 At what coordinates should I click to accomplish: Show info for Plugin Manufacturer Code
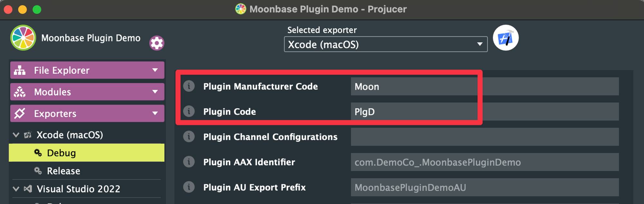coord(189,86)
